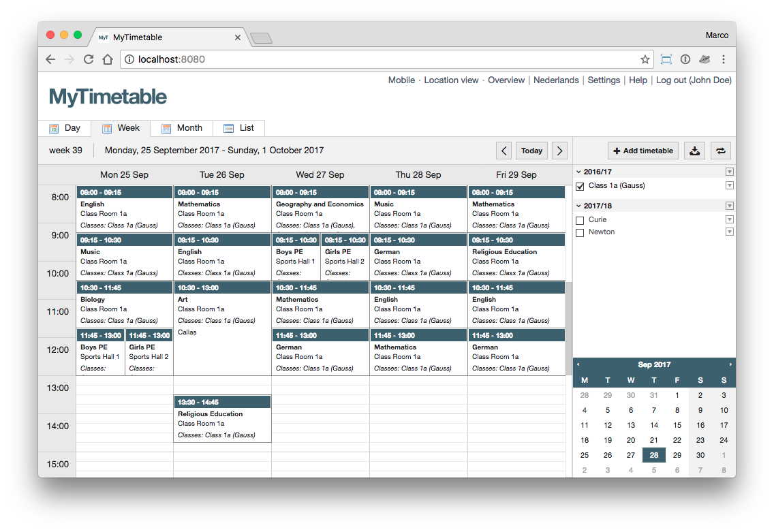Collapse the 2017/18 section
774x532 pixels.
580,205
